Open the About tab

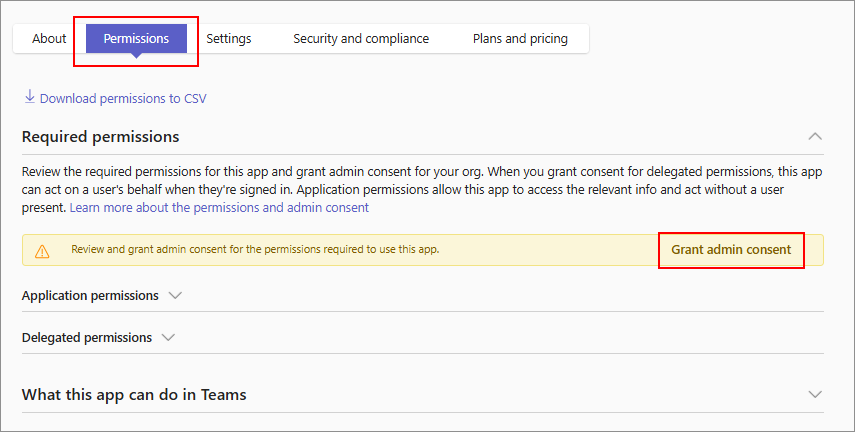point(49,39)
